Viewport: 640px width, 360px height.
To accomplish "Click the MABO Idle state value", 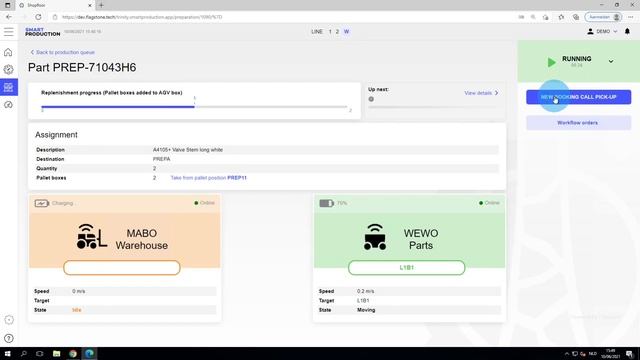I will [x=76, y=310].
